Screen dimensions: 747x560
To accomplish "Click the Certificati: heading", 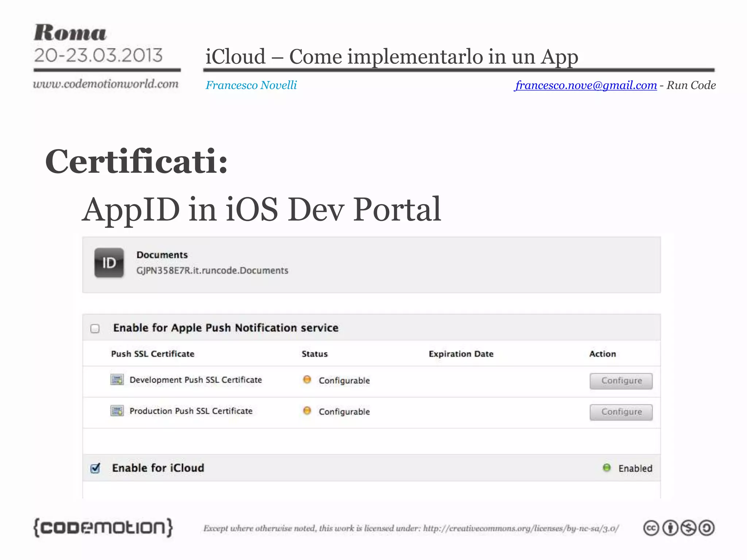I will (136, 161).
